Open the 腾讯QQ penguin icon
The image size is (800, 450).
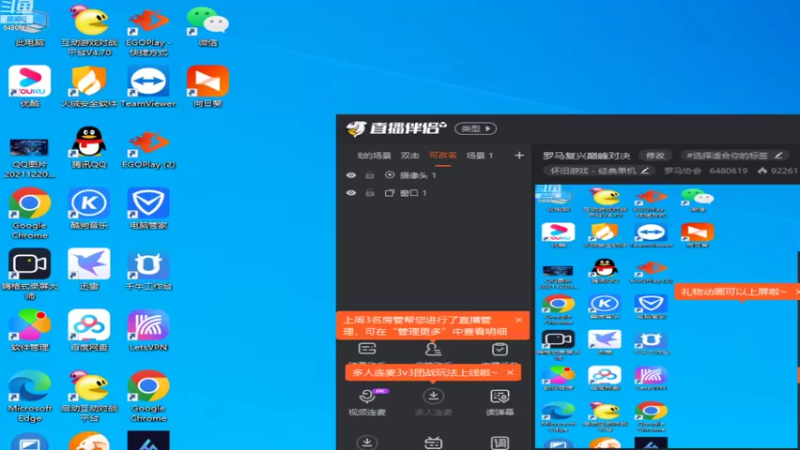coord(89,147)
